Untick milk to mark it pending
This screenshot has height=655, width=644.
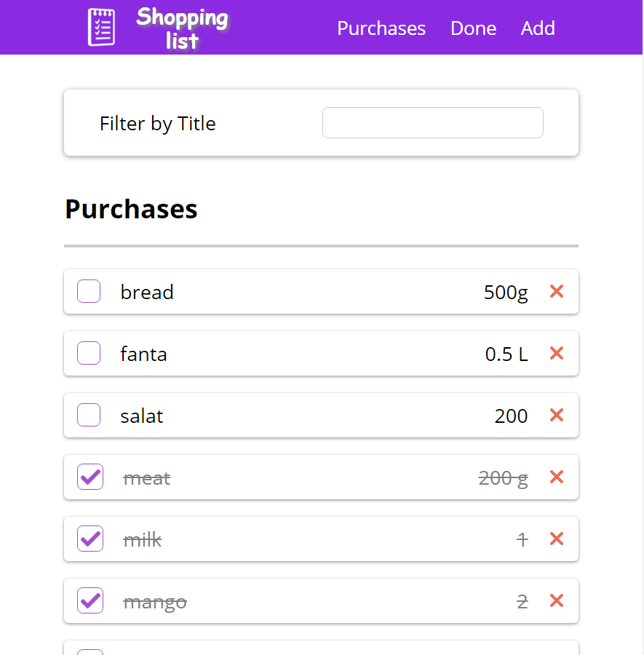click(x=90, y=539)
